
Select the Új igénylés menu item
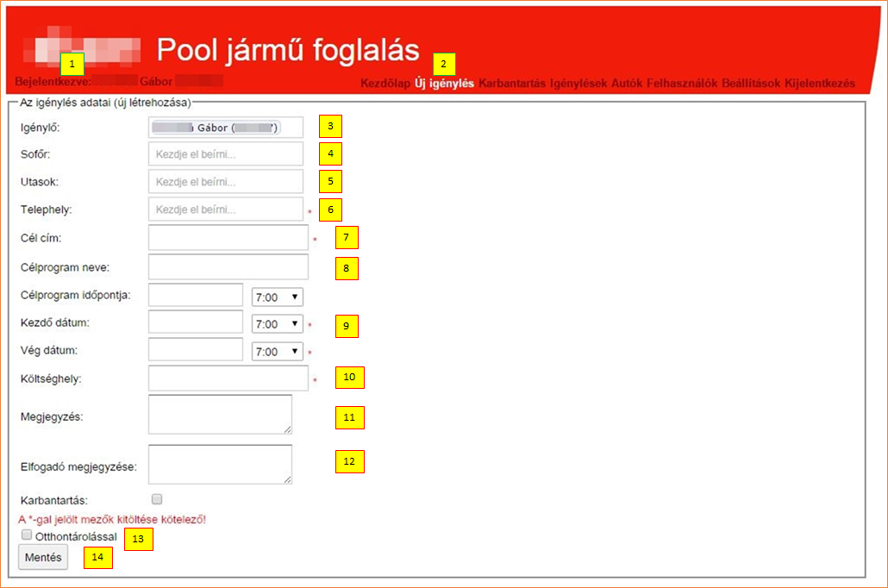click(444, 84)
